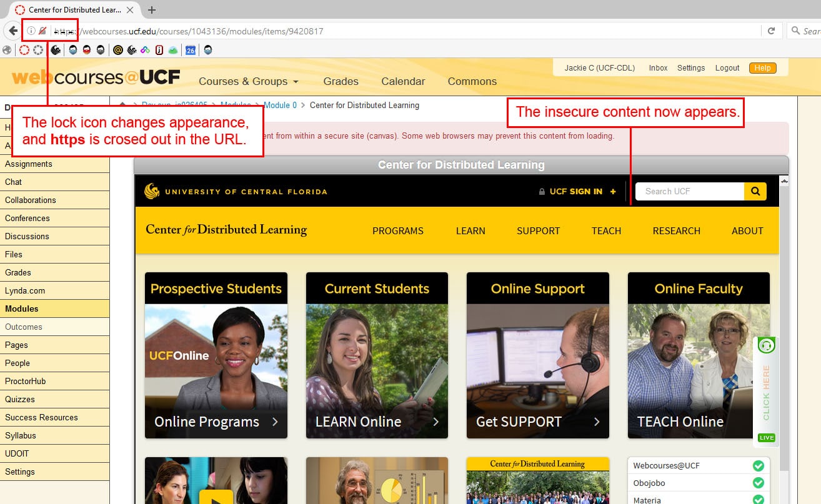Open Conferences in the course menu
This screenshot has width=821, height=504.
[x=54, y=219]
